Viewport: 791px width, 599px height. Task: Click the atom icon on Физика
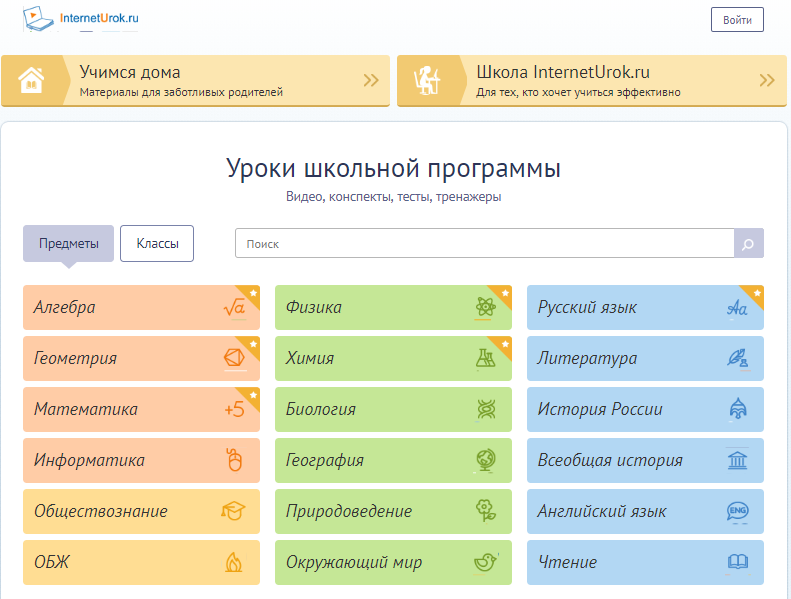click(486, 307)
